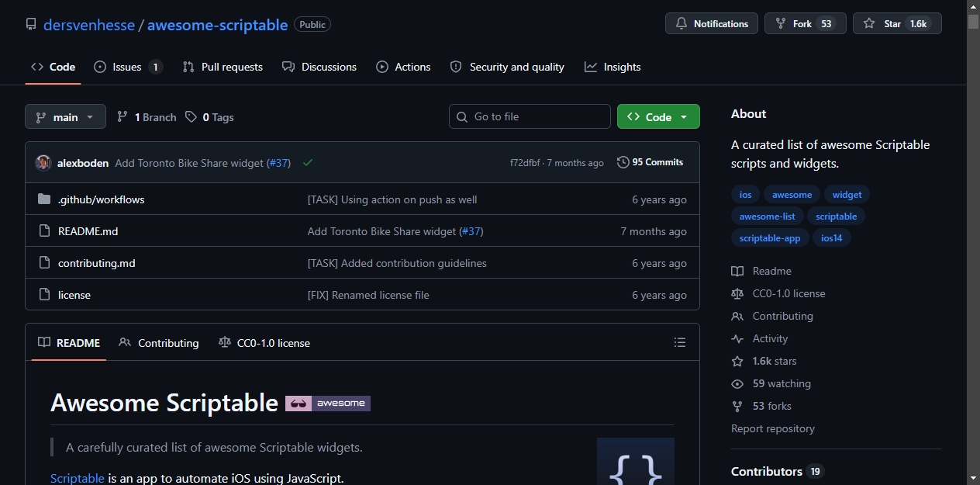View the Insights tab
This screenshot has height=485, width=980.
pyautogui.click(x=612, y=67)
